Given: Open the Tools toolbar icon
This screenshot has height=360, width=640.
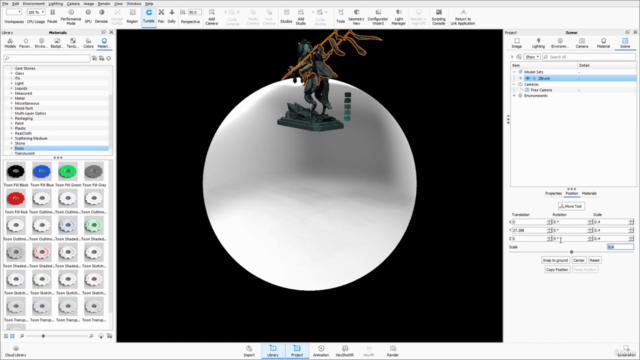Looking at the screenshot, I should click(x=340, y=13).
